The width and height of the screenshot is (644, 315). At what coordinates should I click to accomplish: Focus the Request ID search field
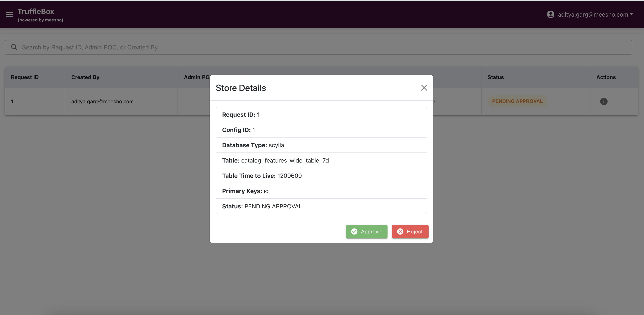(318, 47)
